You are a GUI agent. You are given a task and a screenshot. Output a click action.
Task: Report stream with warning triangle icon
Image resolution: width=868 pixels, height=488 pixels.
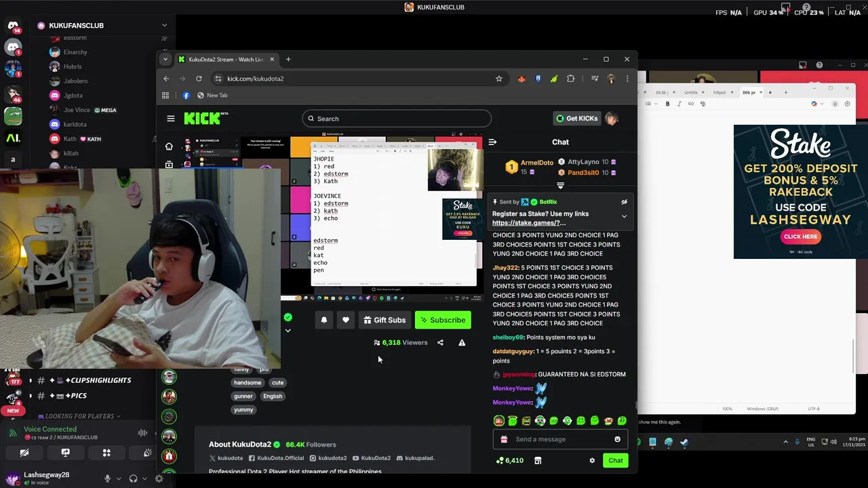pos(462,343)
